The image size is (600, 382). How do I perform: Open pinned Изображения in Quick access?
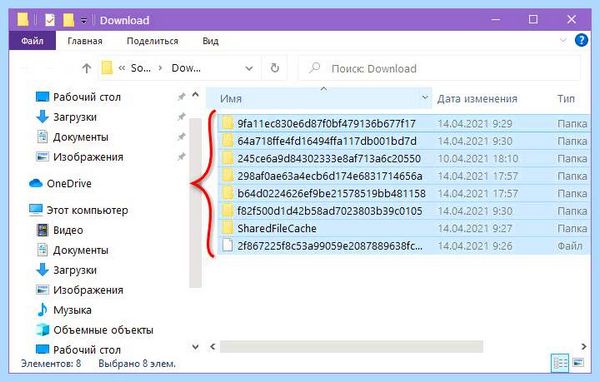[x=88, y=157]
